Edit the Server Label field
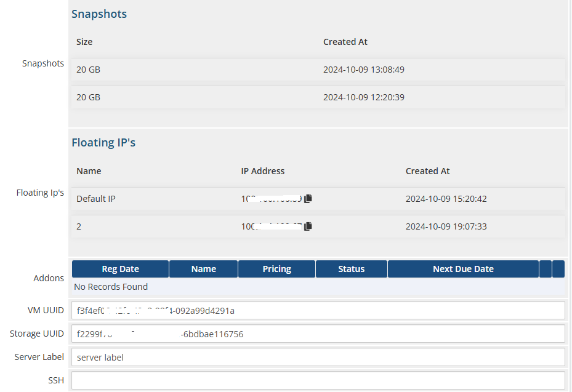The image size is (572, 392). pyautogui.click(x=318, y=357)
